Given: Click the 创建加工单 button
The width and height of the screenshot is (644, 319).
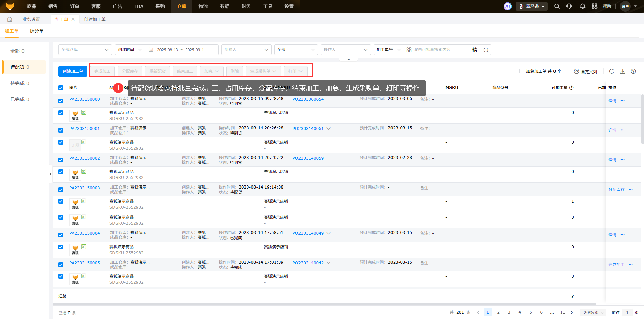Looking at the screenshot, I should click(73, 71).
